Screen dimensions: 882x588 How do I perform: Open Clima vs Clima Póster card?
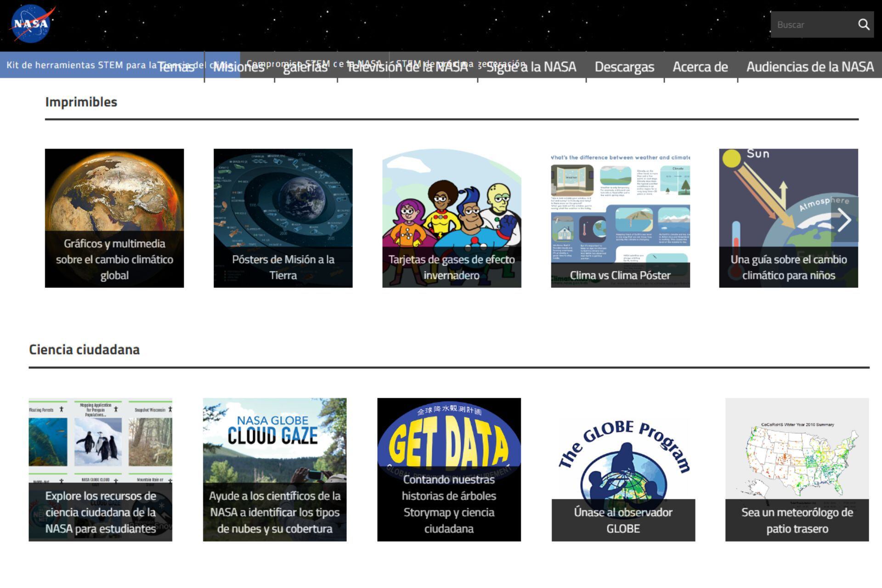point(620,218)
